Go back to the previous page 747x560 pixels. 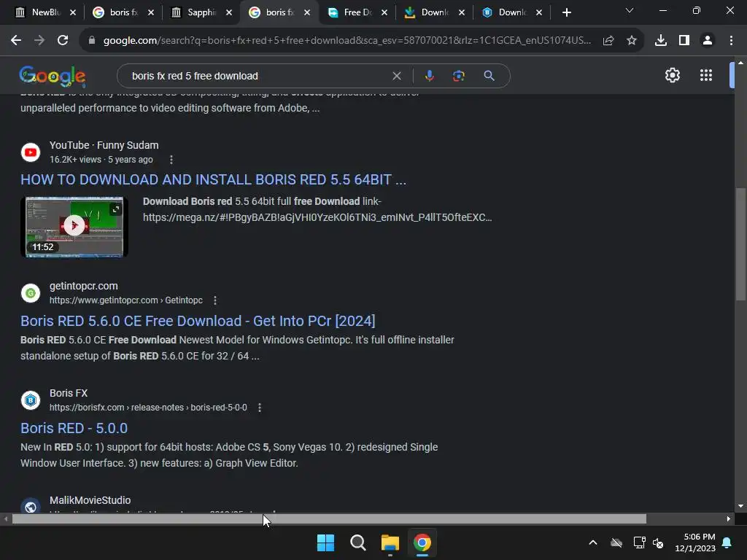[16, 41]
